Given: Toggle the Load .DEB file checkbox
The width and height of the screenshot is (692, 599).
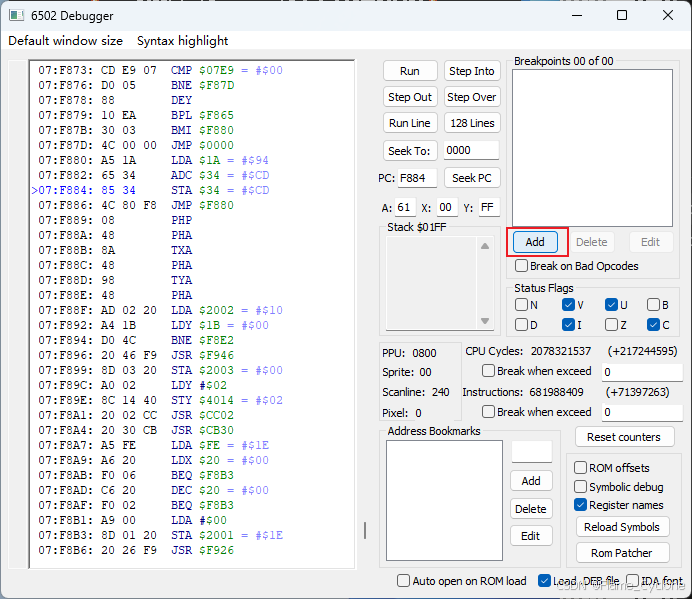Looking at the screenshot, I should tap(545, 580).
